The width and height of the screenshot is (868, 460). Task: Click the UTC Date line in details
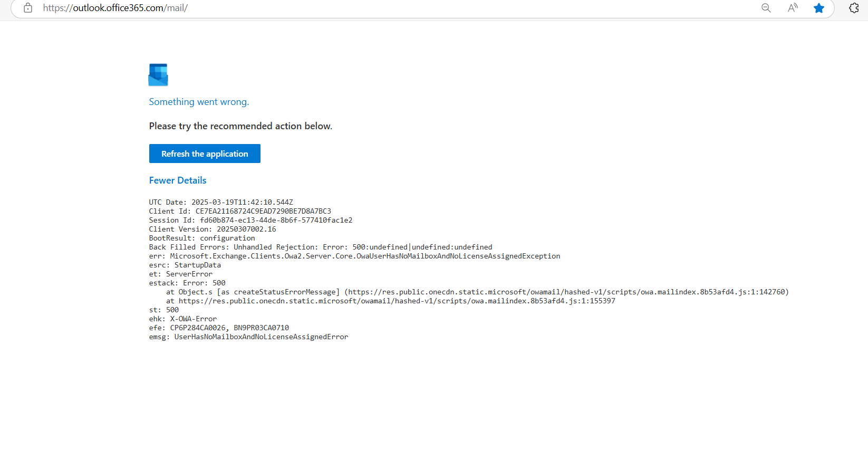[221, 202]
